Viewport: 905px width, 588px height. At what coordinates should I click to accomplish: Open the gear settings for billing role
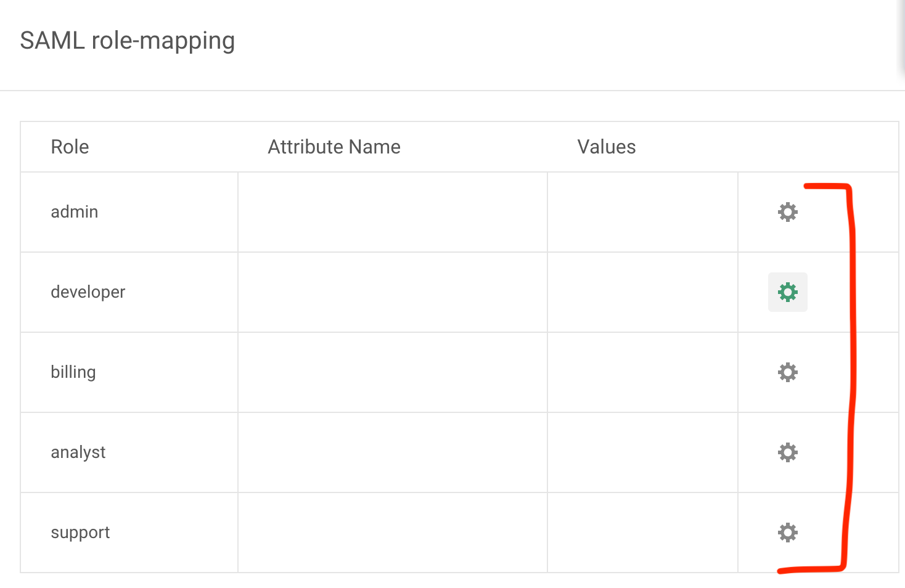click(787, 372)
